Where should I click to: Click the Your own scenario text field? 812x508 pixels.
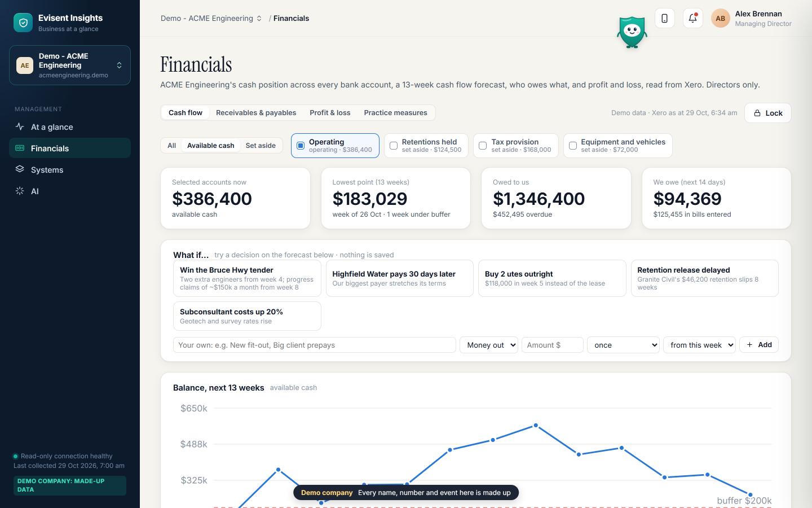315,345
